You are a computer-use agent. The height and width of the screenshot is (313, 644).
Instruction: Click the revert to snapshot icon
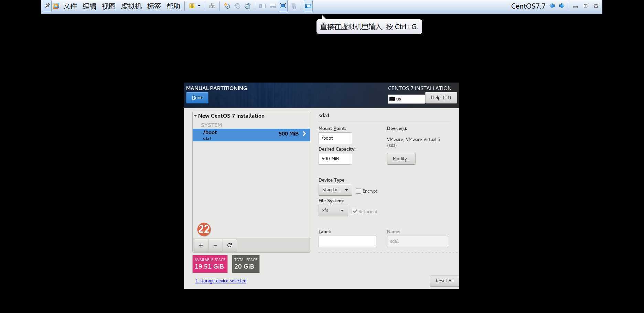point(237,6)
